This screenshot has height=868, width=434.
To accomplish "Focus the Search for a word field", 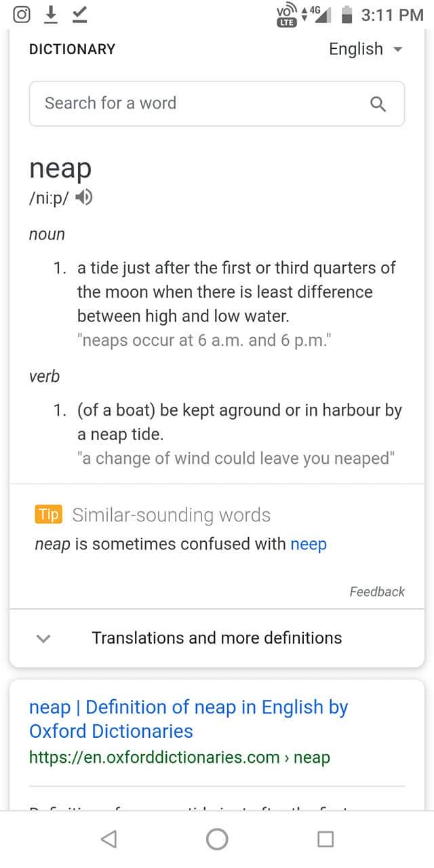I will (x=197, y=104).
